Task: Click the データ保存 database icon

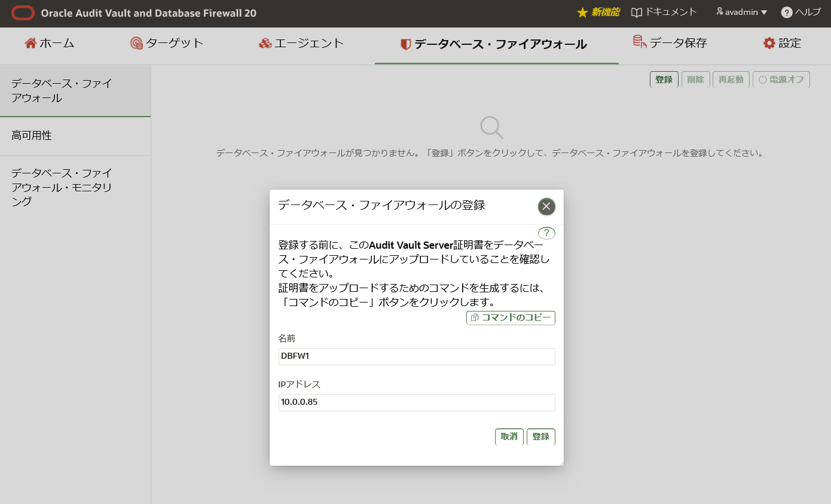Action: (640, 42)
